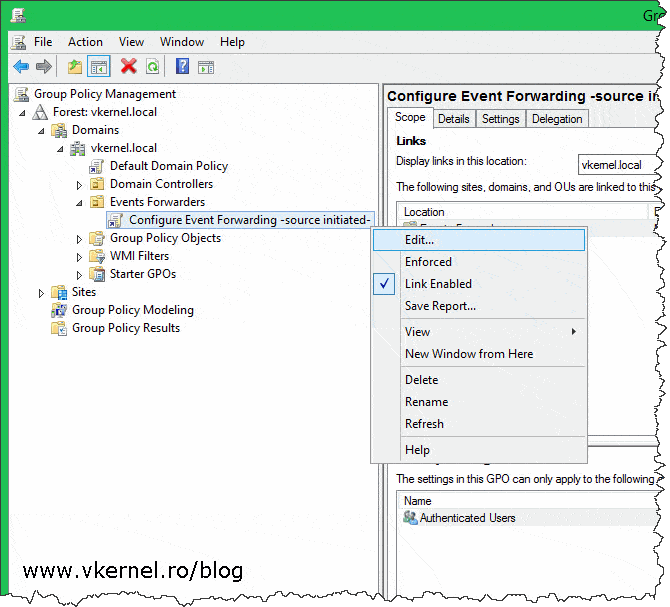Viewport: 670px width, 607px height.
Task: Click the title bar application icon
Action: click(x=18, y=15)
